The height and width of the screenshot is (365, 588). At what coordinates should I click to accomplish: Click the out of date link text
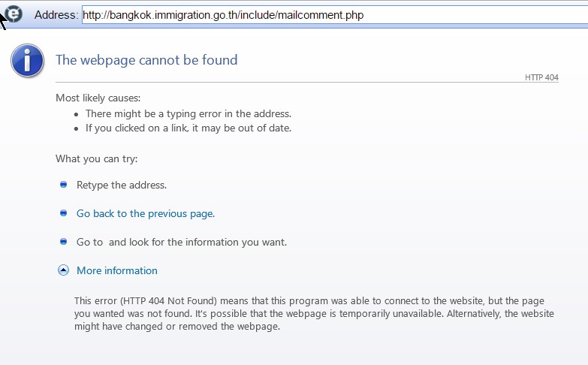click(188, 128)
